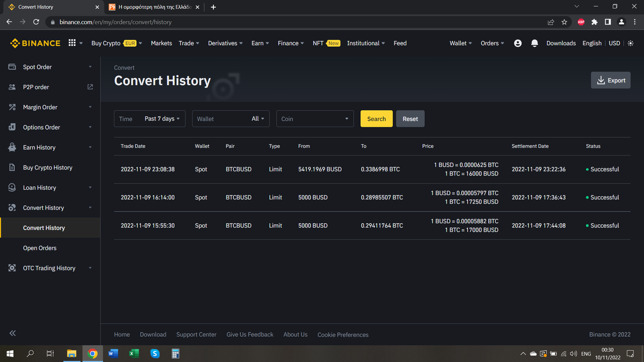Open the Orders menu
Image resolution: width=644 pixels, height=362 pixels.
coord(493,43)
